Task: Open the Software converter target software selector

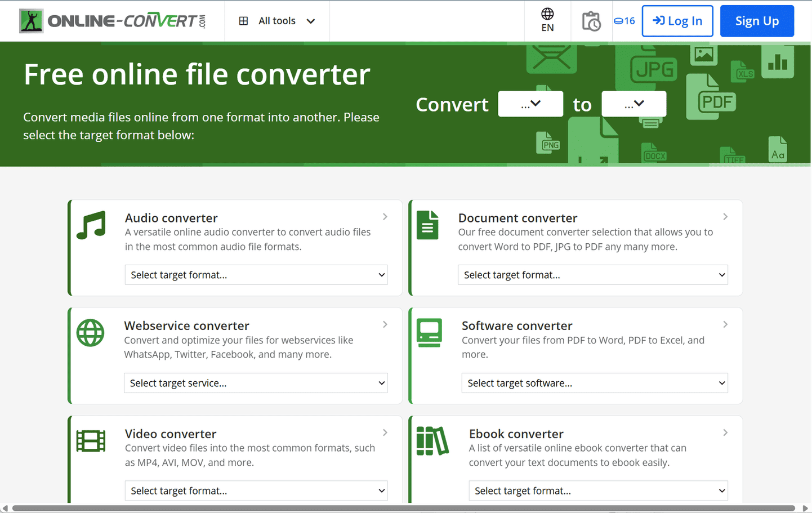Action: coord(595,383)
